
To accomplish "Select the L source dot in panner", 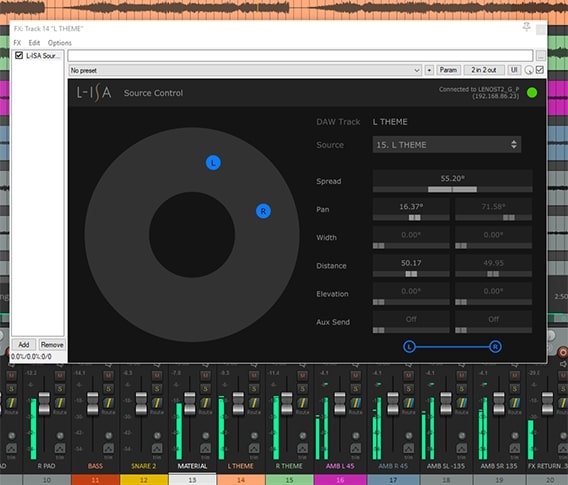I will point(213,163).
